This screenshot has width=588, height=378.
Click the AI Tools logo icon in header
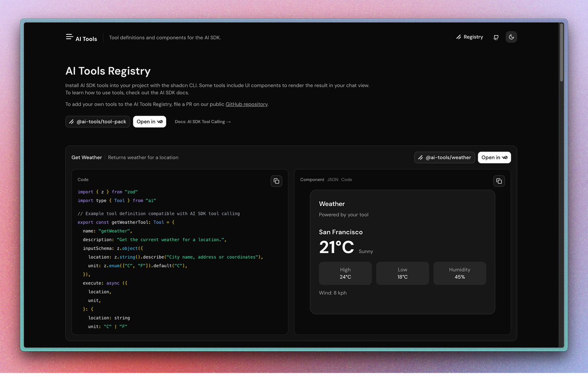(69, 37)
